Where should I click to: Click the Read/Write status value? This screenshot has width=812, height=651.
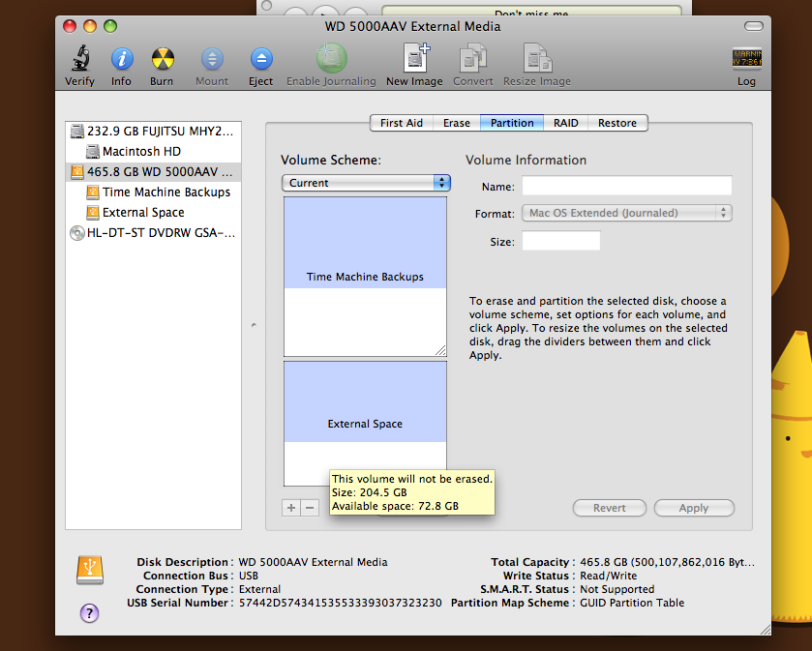coord(609,576)
